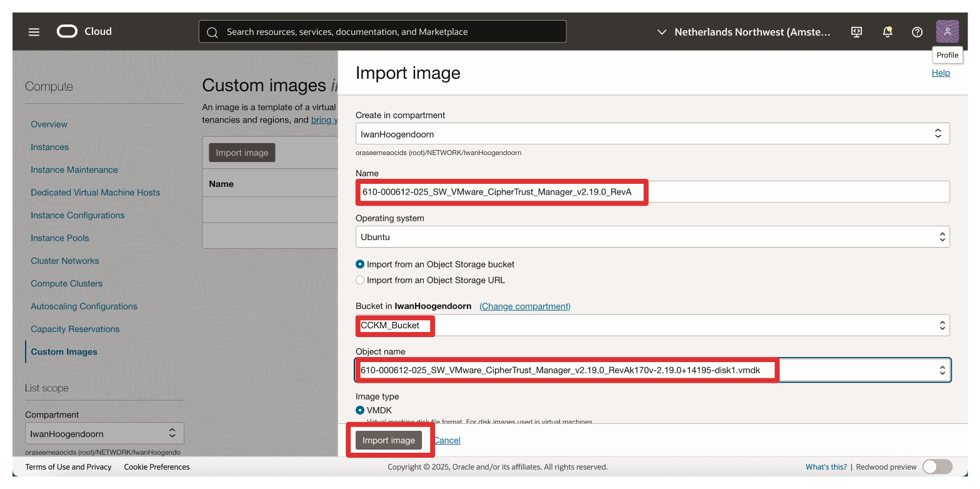Click the Oracle Cloud logo
Image resolution: width=980 pixels, height=489 pixels.
[84, 31]
